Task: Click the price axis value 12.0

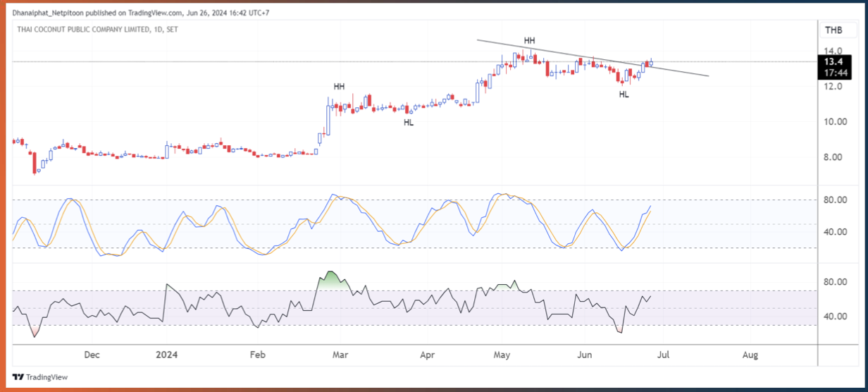Action: point(834,87)
